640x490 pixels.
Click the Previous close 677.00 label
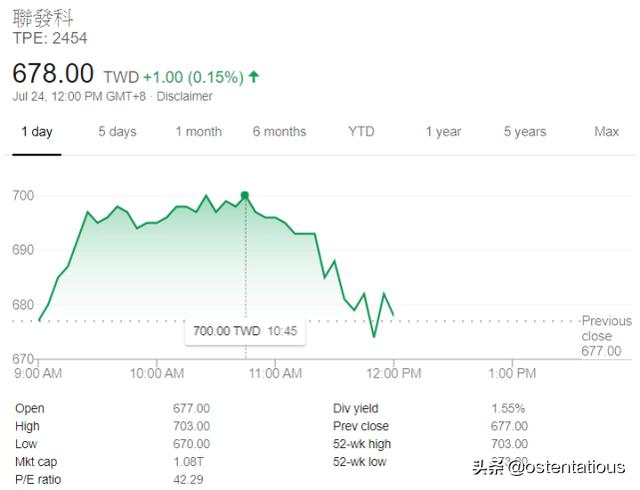[607, 336]
